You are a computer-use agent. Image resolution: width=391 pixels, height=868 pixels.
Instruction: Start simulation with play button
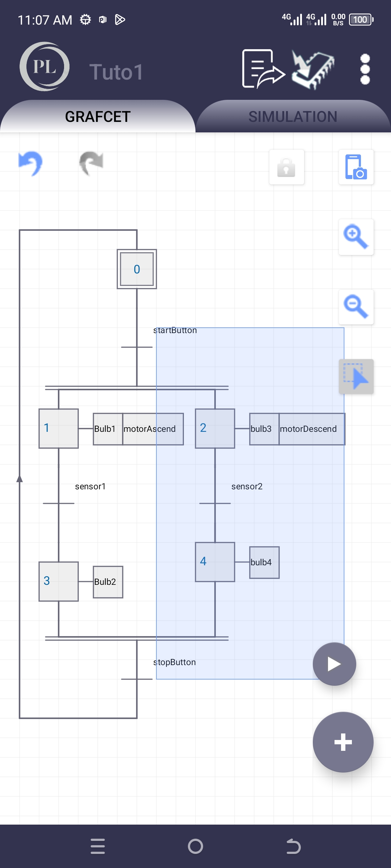[335, 664]
